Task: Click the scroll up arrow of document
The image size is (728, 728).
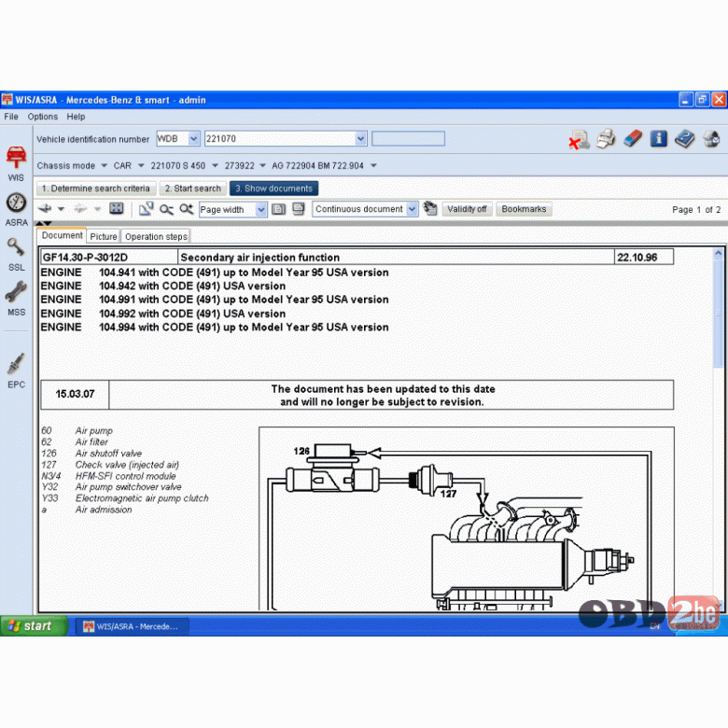Action: 718,254
